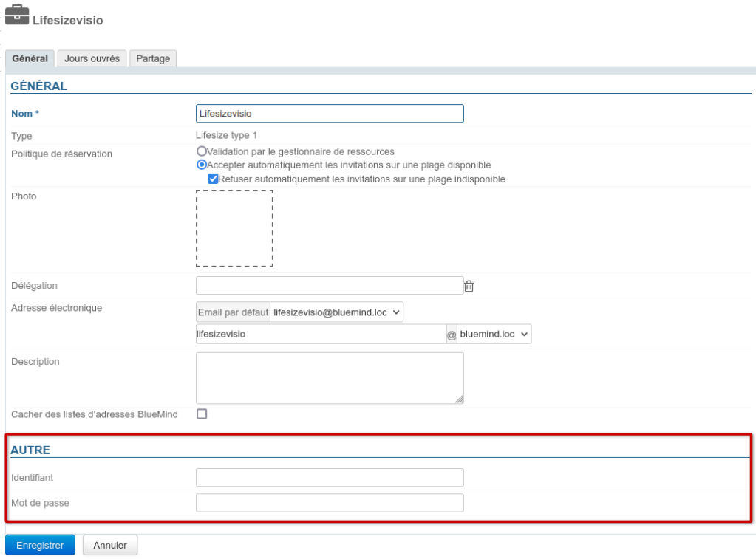
Task: Open the bluemind.loc domain dropdown
Action: click(x=494, y=334)
